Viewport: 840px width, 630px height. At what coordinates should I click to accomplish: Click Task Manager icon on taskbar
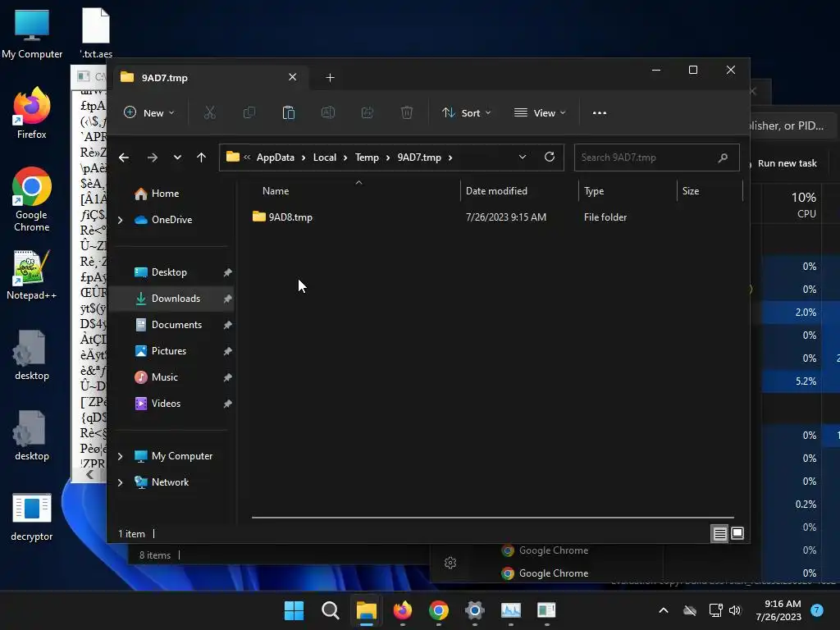[510, 610]
